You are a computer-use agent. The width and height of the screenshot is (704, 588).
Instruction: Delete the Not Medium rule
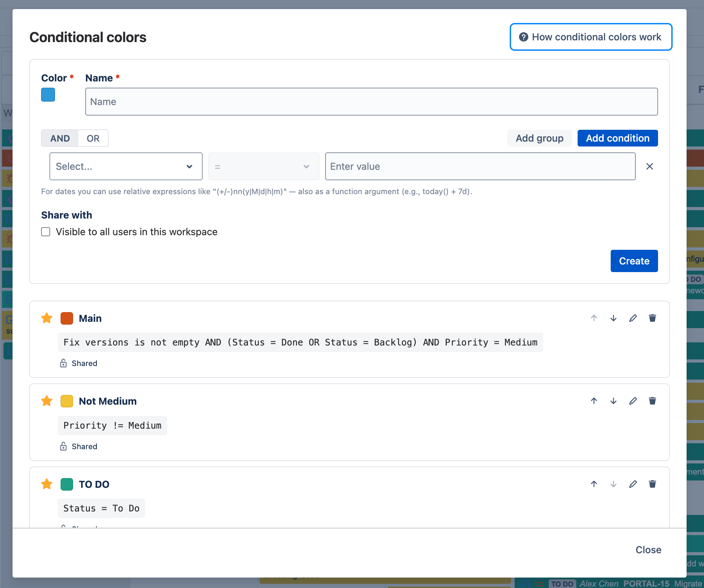click(x=652, y=401)
